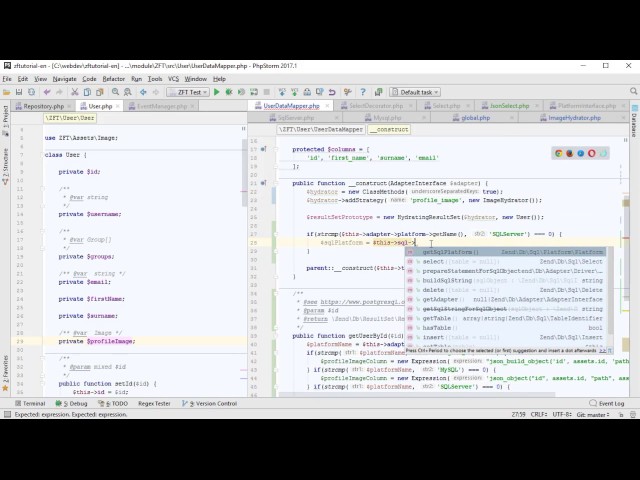Open the File menu

pyautogui.click(x=7, y=79)
